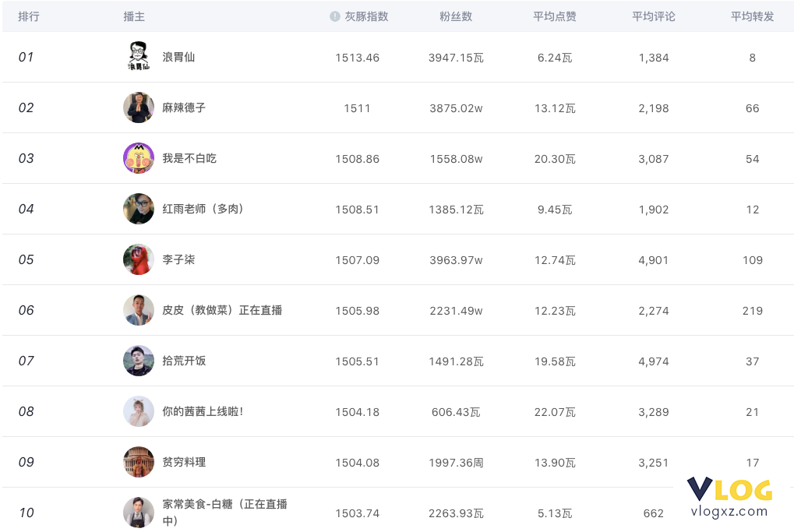The width and height of the screenshot is (794, 532).
Task: Sort by the 粉丝数 column header
Action: pyautogui.click(x=456, y=16)
